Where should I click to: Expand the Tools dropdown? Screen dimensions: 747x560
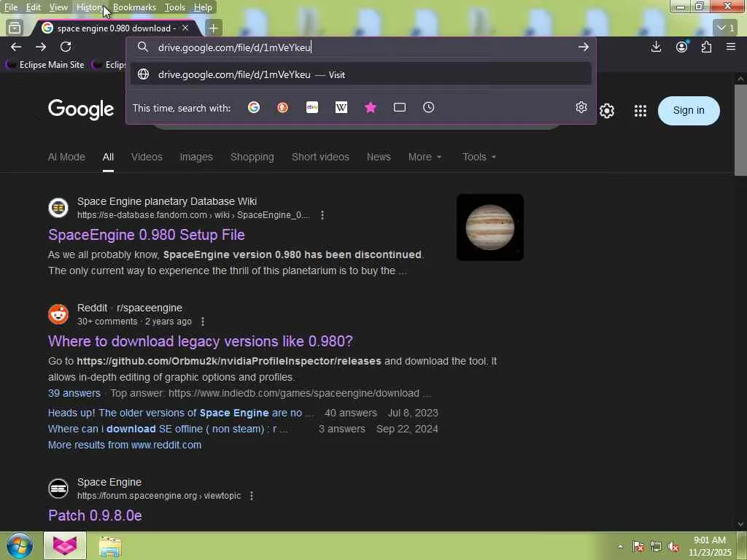coord(479,157)
